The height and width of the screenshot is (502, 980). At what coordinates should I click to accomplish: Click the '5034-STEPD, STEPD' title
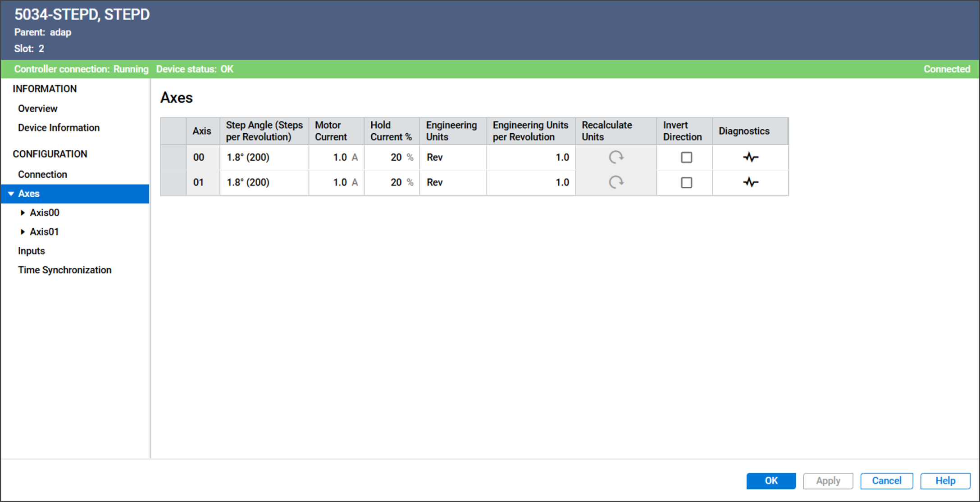[x=82, y=14]
